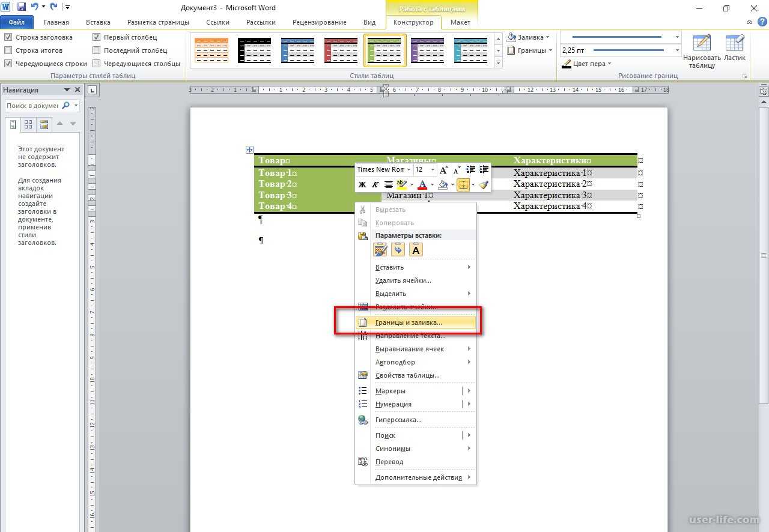Open font name dropdown in mini toolbar
This screenshot has width=769, height=532.
pos(408,170)
